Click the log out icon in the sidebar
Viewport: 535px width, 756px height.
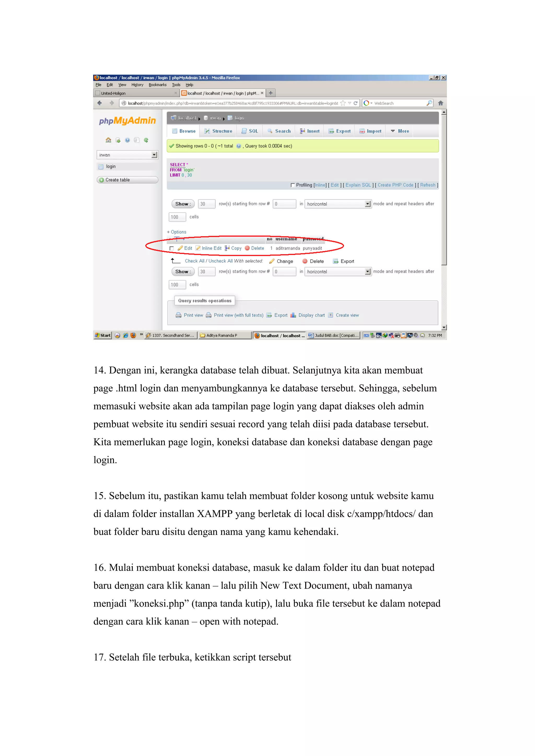118,140
